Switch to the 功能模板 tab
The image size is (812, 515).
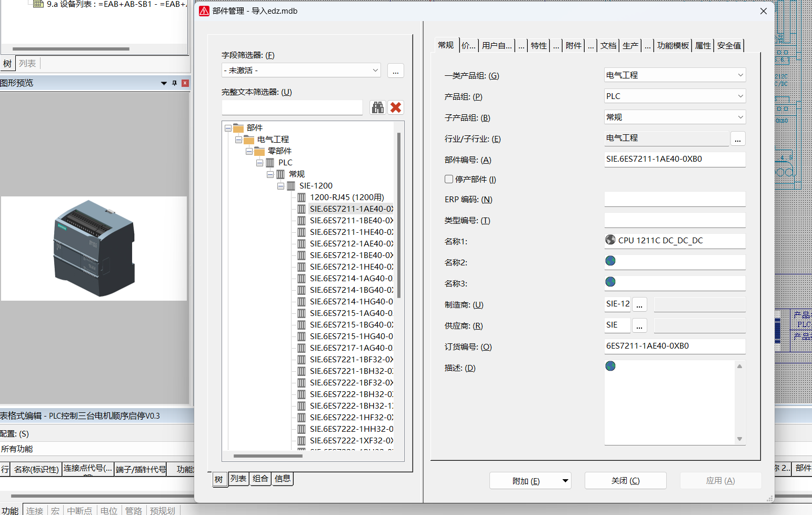point(673,45)
